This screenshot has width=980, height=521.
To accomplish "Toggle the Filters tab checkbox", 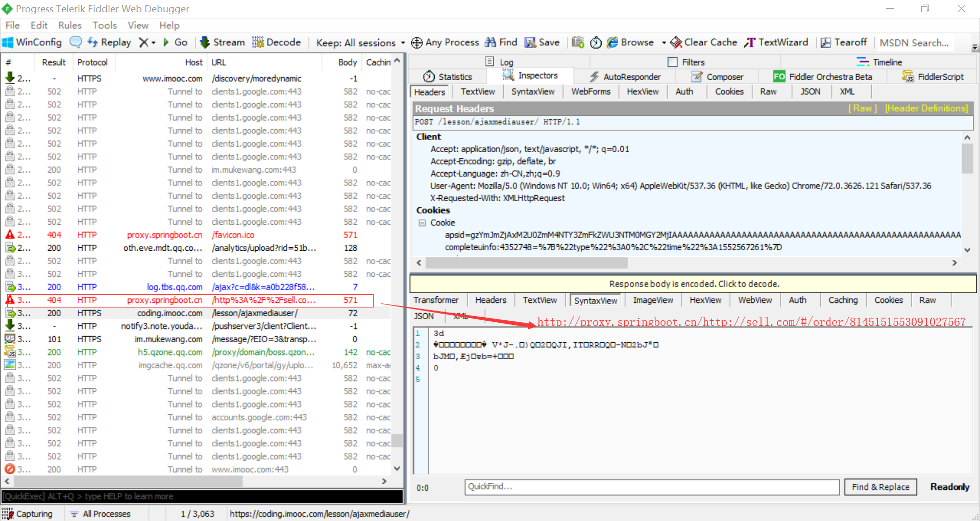I will (672, 62).
